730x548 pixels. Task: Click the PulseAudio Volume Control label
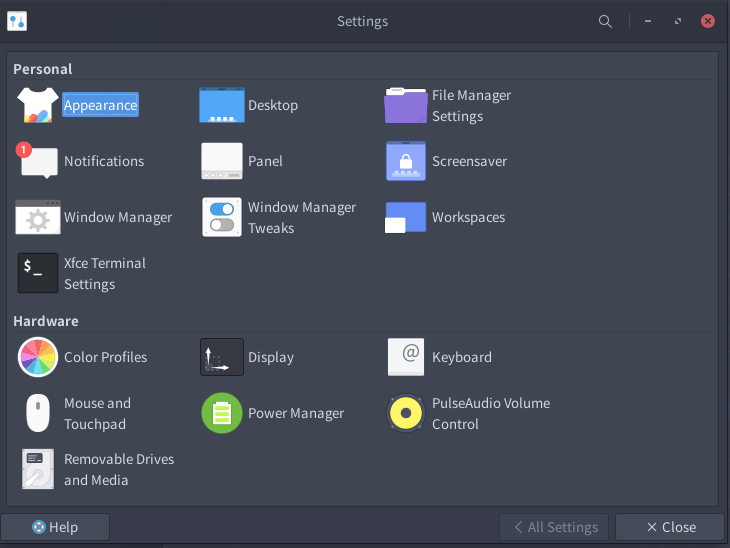click(491, 413)
